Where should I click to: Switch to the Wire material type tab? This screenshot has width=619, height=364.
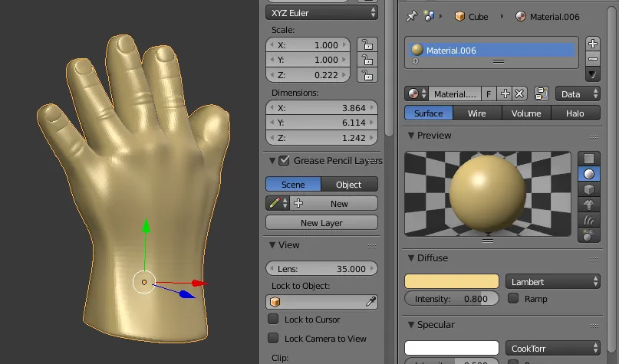[476, 113]
